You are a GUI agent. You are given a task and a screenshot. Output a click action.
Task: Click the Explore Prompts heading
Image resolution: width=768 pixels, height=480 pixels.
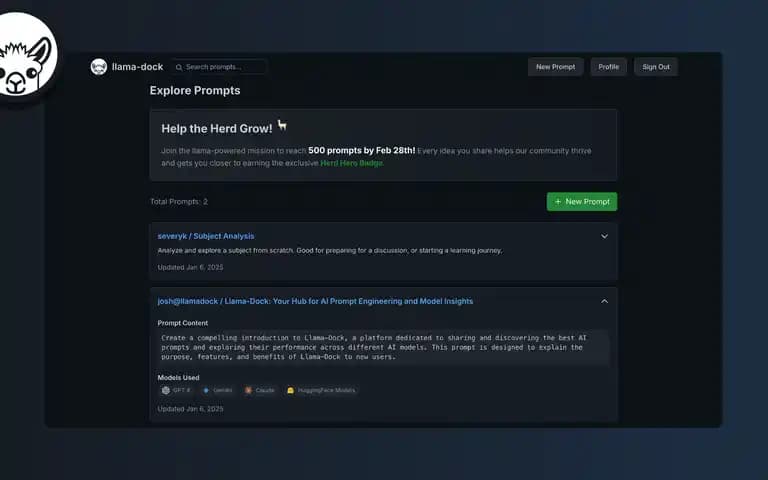coord(195,91)
